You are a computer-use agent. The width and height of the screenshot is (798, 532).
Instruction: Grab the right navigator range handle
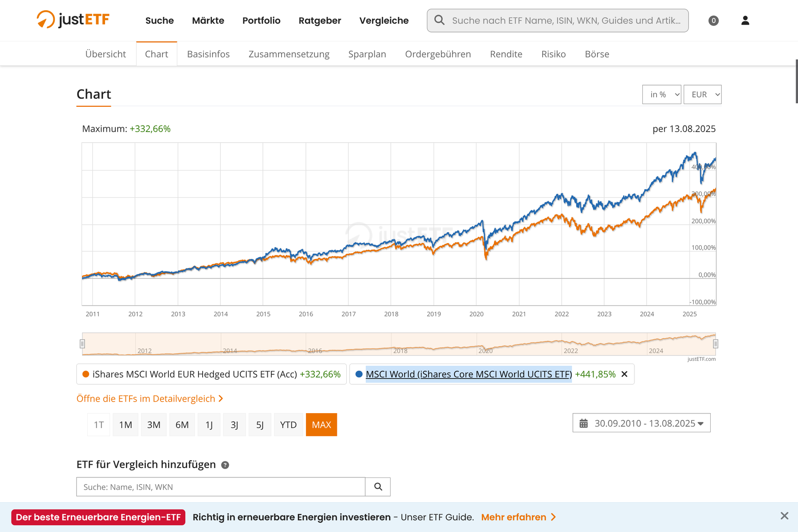click(x=716, y=344)
